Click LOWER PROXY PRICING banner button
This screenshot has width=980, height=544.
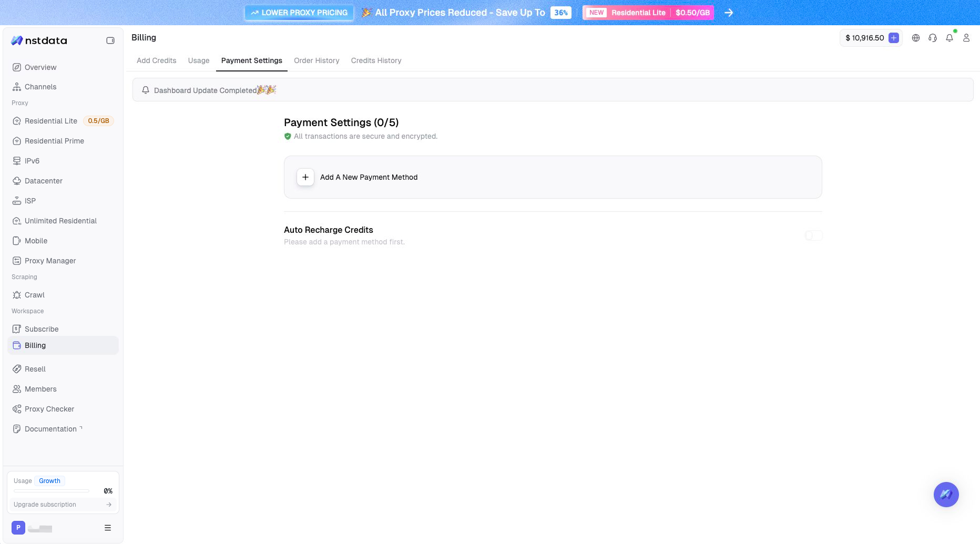(x=299, y=13)
